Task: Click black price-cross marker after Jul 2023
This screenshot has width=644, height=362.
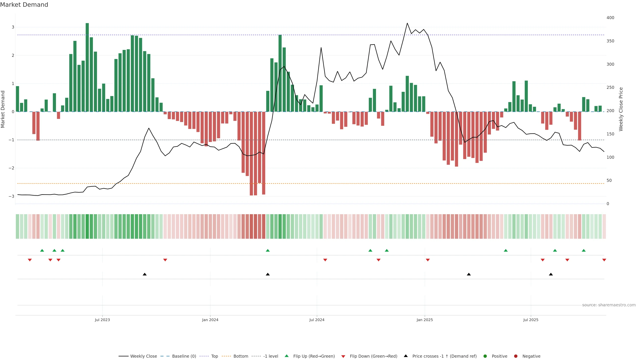Action: coord(145,274)
